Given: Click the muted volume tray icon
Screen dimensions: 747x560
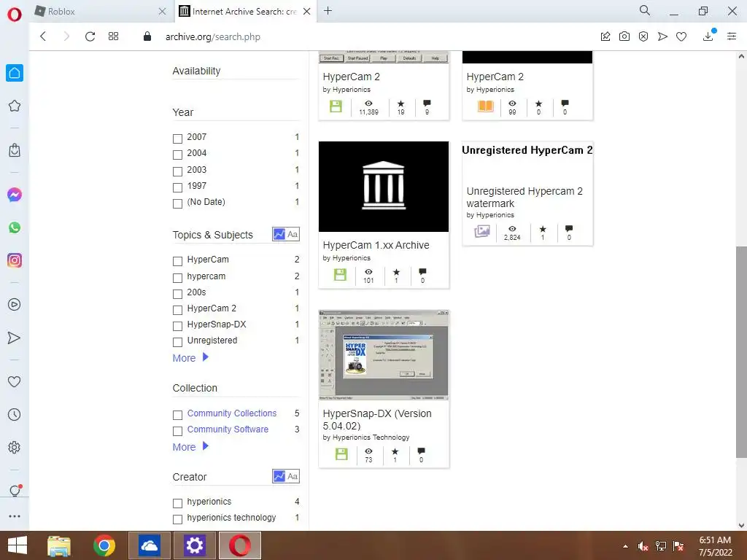Looking at the screenshot, I should click(643, 546).
